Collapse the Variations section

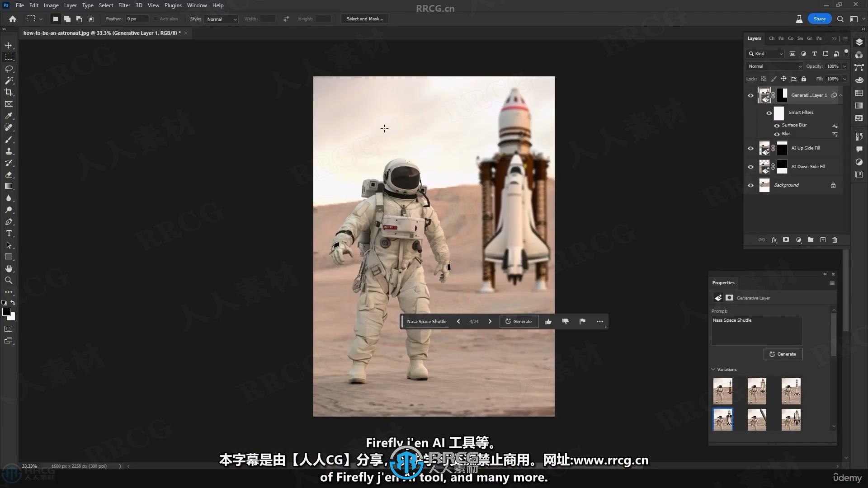click(x=713, y=369)
